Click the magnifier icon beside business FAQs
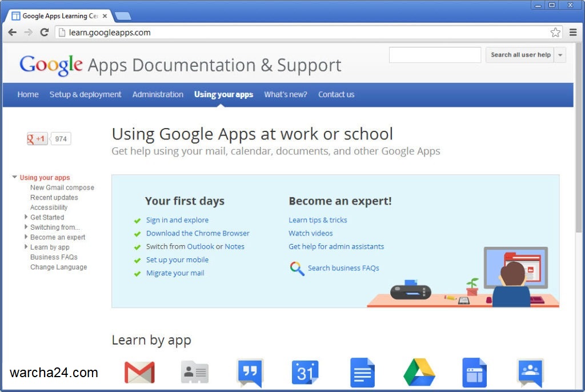The height and width of the screenshot is (392, 585). pos(297,269)
